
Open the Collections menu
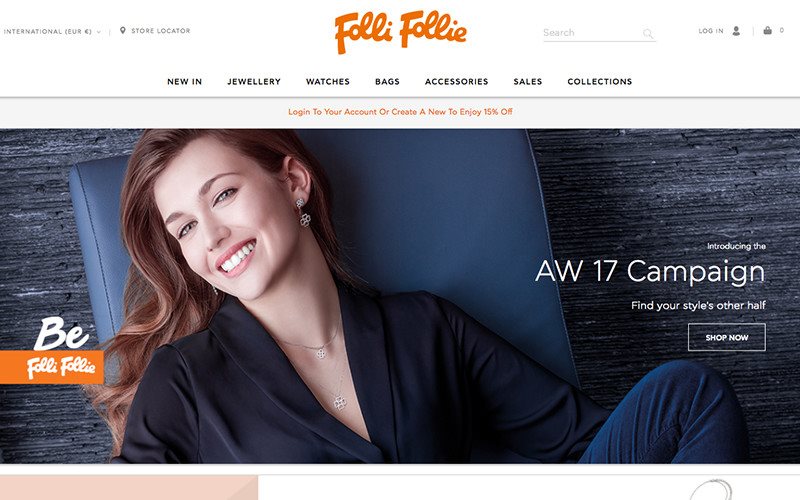(599, 82)
